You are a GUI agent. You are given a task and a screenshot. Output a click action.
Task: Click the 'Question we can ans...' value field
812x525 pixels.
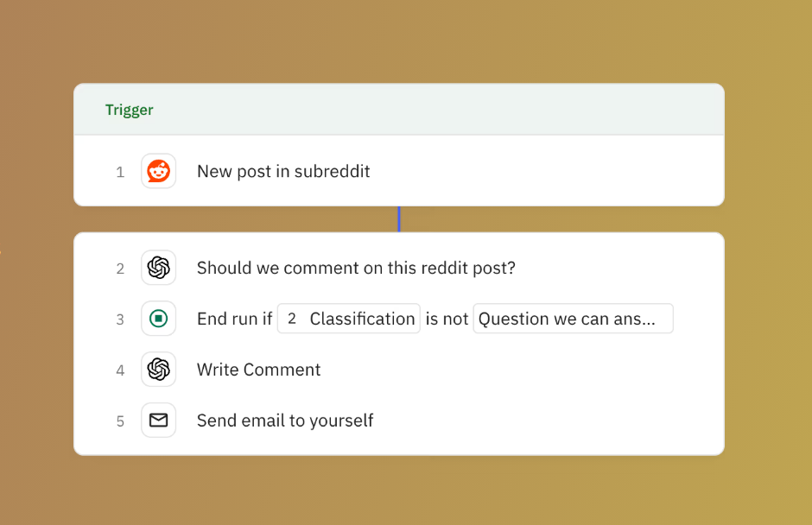[573, 319]
